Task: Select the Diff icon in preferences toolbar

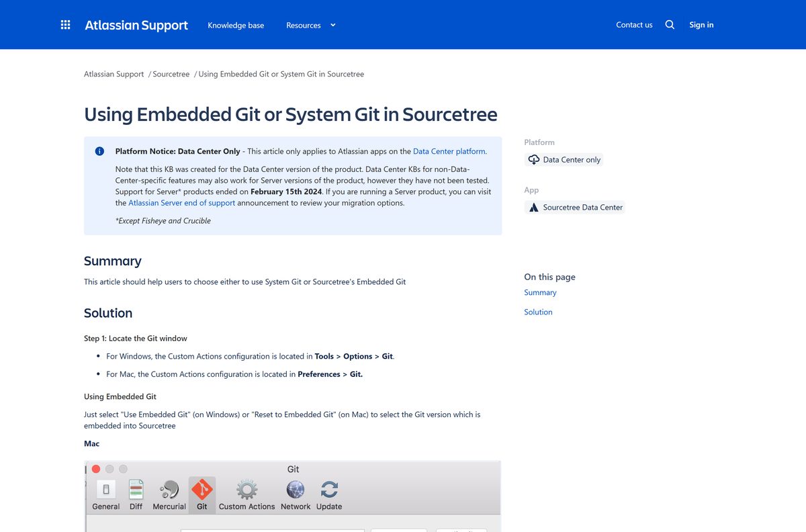Action: pyautogui.click(x=136, y=489)
